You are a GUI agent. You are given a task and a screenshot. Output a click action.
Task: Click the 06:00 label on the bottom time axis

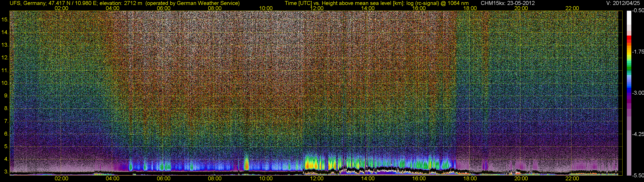click(164, 179)
